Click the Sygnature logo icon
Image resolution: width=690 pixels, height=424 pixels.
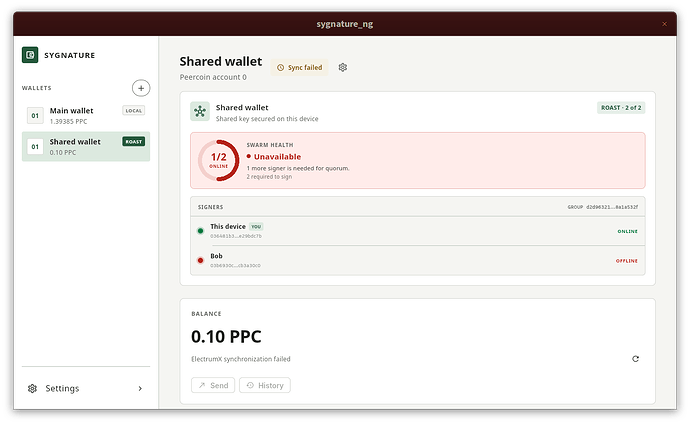click(x=30, y=55)
